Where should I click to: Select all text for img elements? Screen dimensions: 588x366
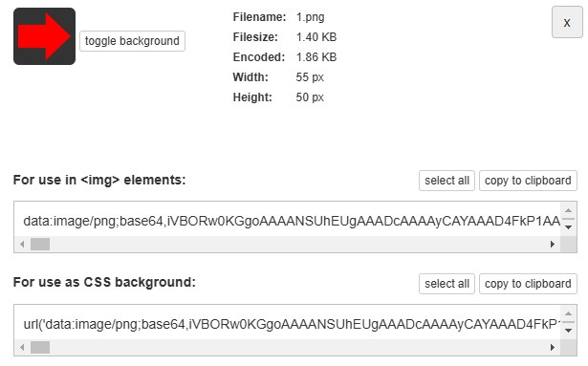click(447, 181)
